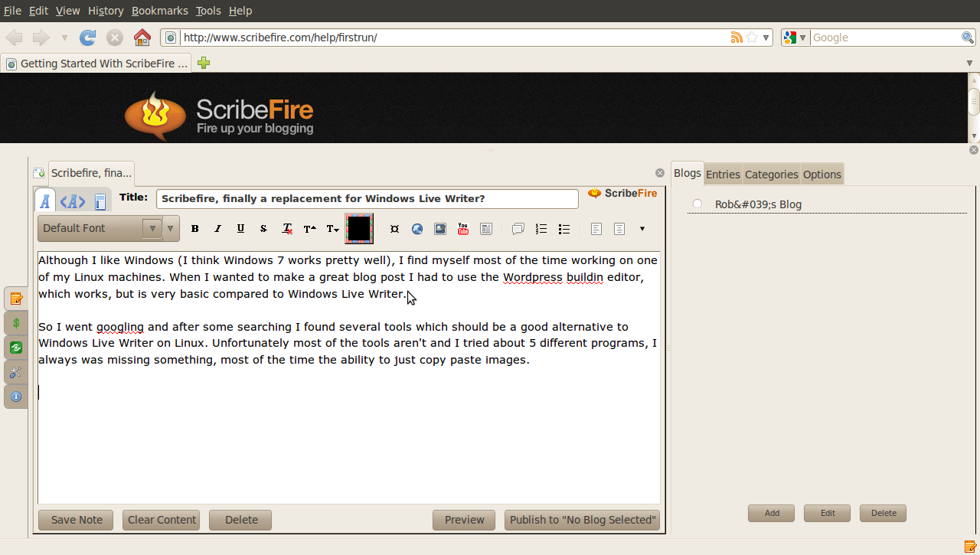Insert special character icon
This screenshot has height=555, width=980.
pyautogui.click(x=394, y=229)
